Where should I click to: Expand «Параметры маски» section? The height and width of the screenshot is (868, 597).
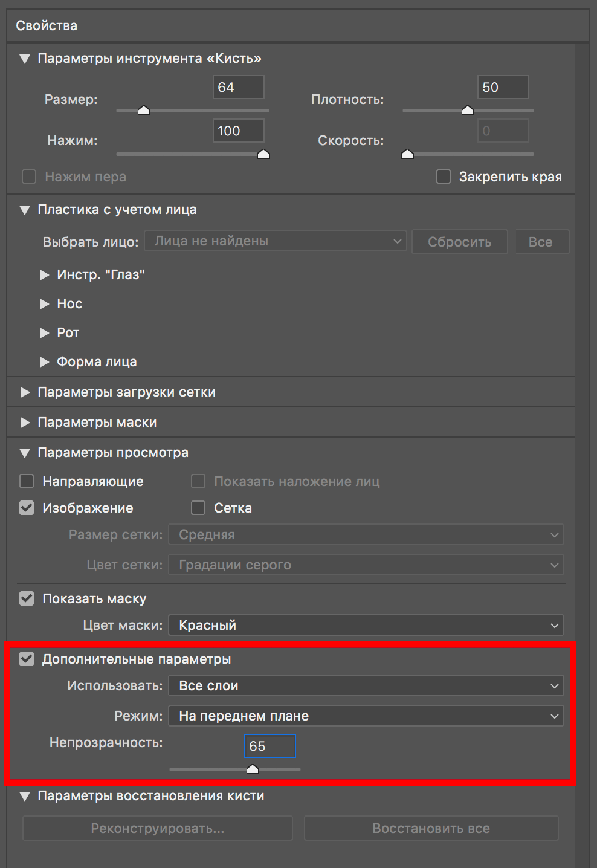tap(25, 423)
